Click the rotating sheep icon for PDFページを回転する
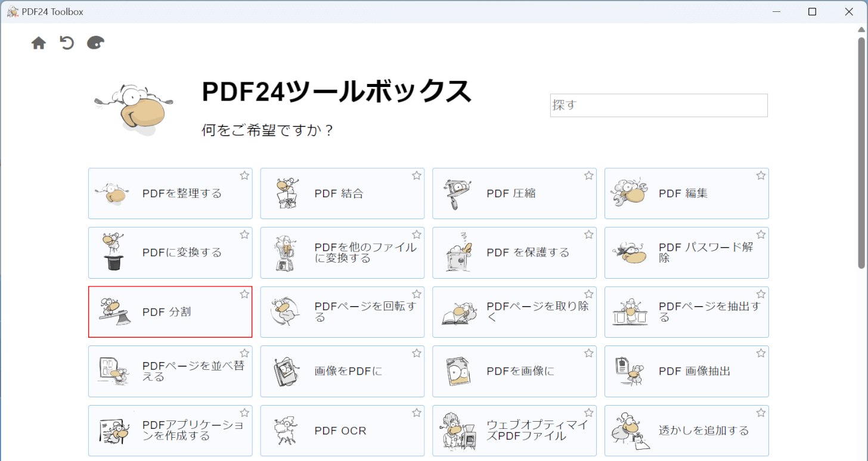Screen dimensions: 868x461 284,312
